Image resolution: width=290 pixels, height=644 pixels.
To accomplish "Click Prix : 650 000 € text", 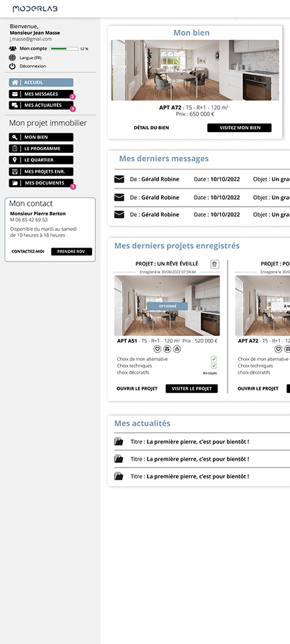I will tap(195, 114).
